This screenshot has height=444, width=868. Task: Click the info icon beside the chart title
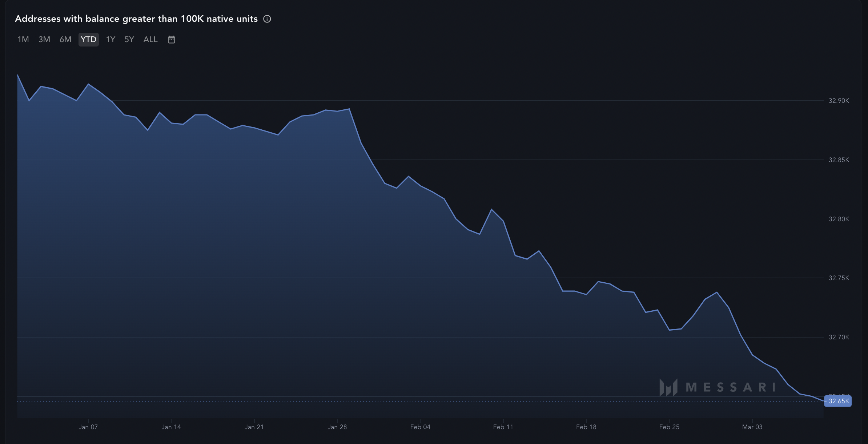click(267, 19)
